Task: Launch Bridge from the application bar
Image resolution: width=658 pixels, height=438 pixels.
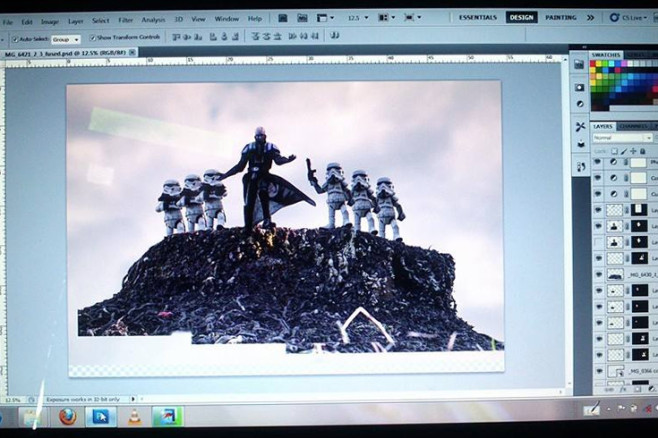Action: 283,18
